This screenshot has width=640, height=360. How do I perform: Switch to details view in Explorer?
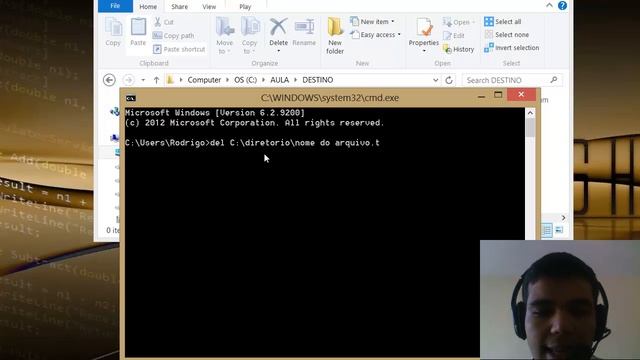point(547,230)
